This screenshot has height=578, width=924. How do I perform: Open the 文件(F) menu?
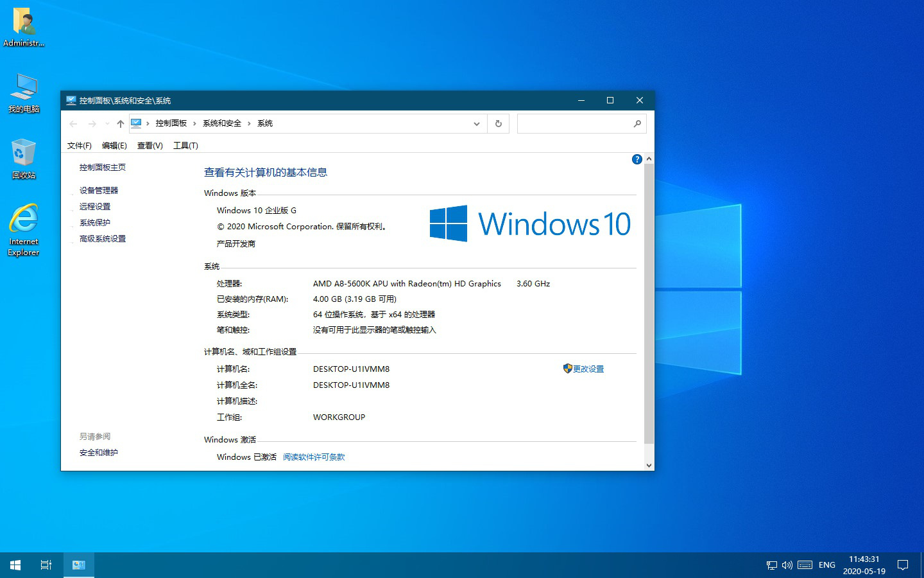click(79, 146)
